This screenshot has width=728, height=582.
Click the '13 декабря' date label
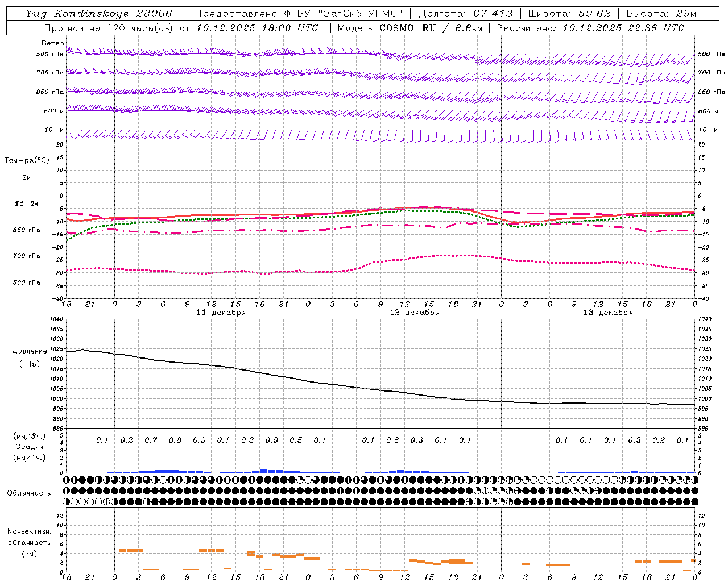pos(608,313)
